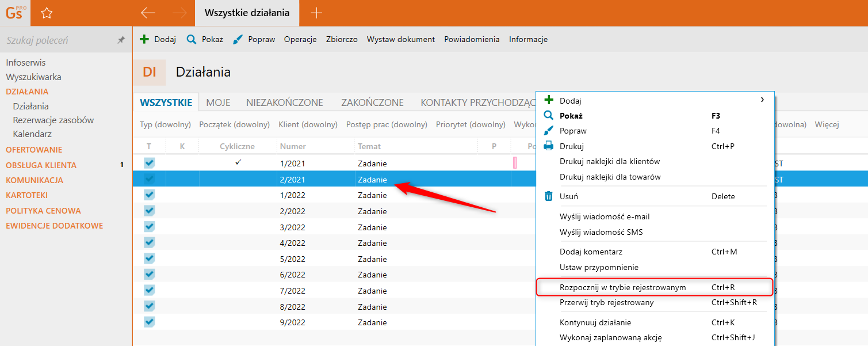
Task: Click the magnifier Pokaż toolbar button
Action: click(x=204, y=39)
